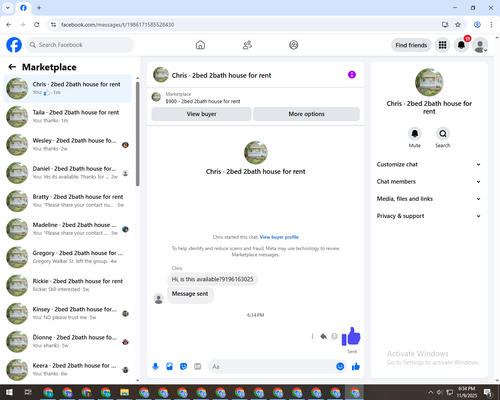500x400 pixels.
Task: Click Find friends button
Action: pyautogui.click(x=411, y=45)
